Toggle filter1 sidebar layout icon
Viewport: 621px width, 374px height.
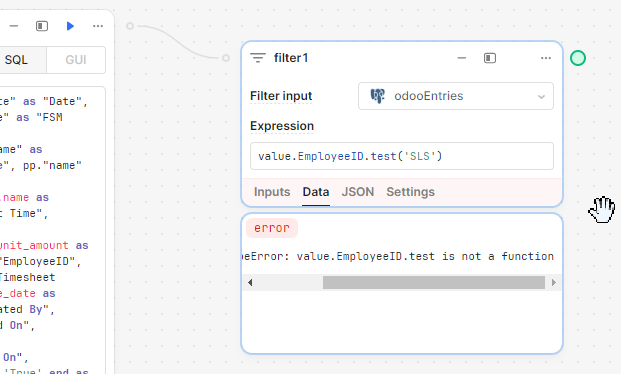click(490, 58)
